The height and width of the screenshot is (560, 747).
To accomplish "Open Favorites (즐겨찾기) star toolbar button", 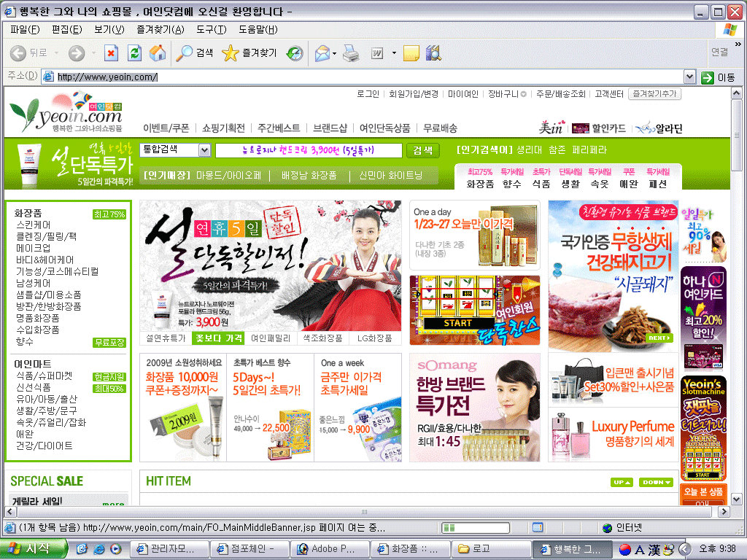I will coord(249,52).
